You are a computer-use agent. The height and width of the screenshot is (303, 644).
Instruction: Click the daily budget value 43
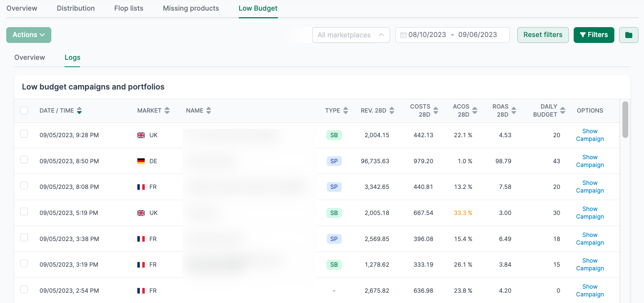click(556, 161)
